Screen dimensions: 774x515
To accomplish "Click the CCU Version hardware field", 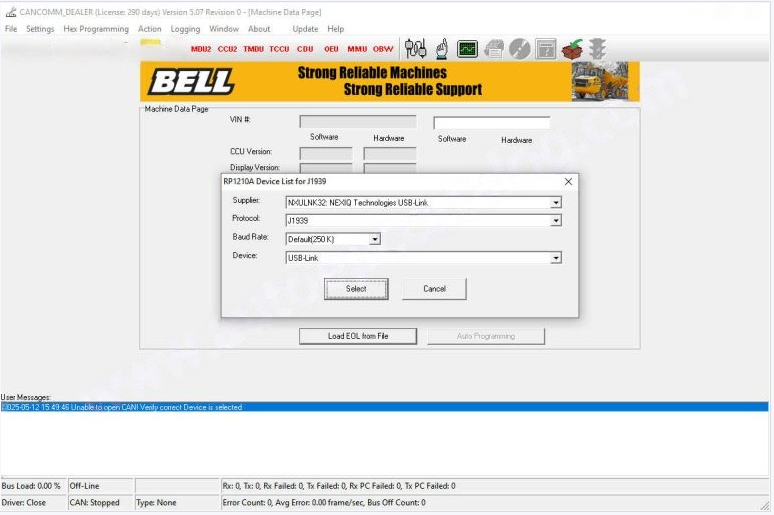I will pos(390,154).
